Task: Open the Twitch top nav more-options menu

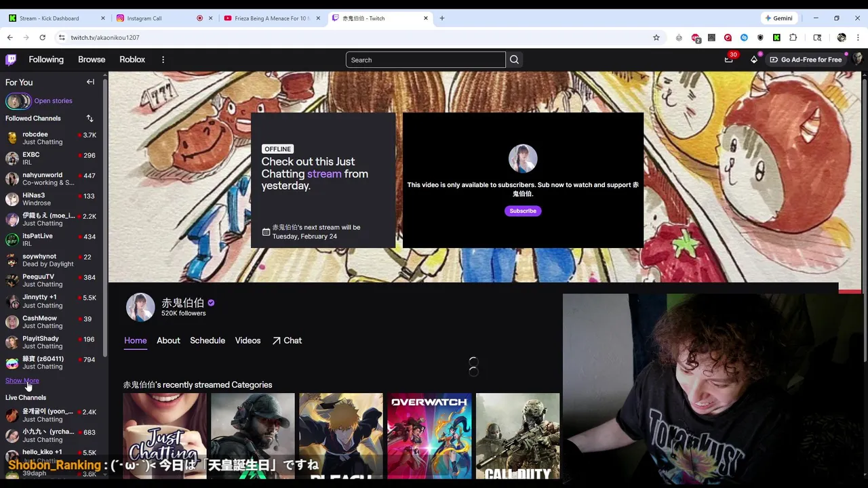Action: click(x=163, y=60)
